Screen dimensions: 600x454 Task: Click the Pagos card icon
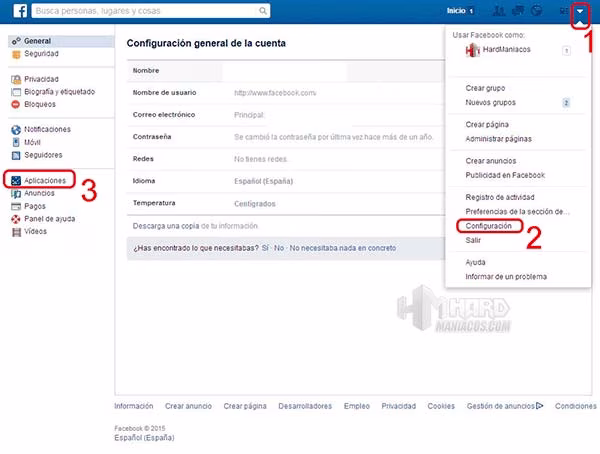coord(16,206)
